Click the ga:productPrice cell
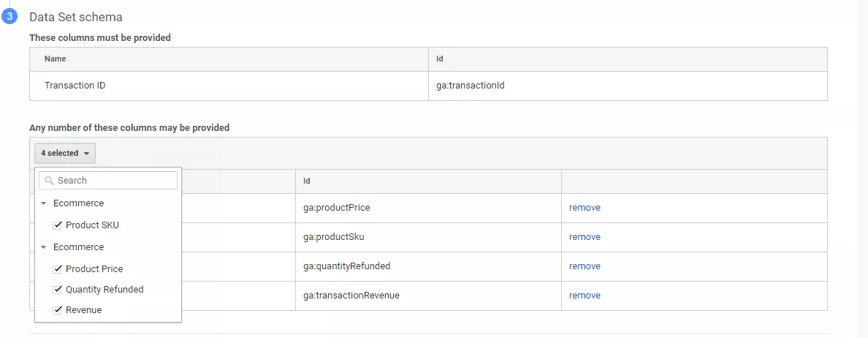Viewport: 868px width, 338px height. tap(428, 208)
